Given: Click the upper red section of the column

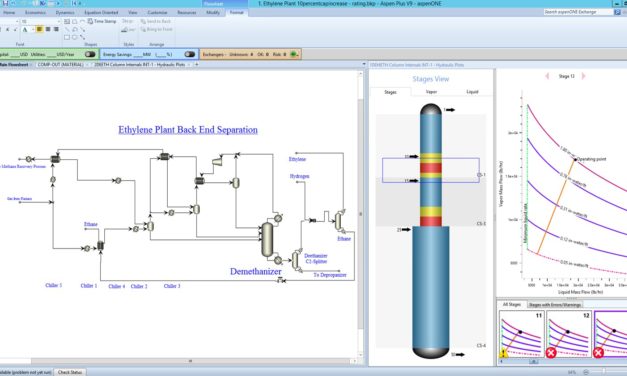Looking at the screenshot, I should click(x=431, y=168).
